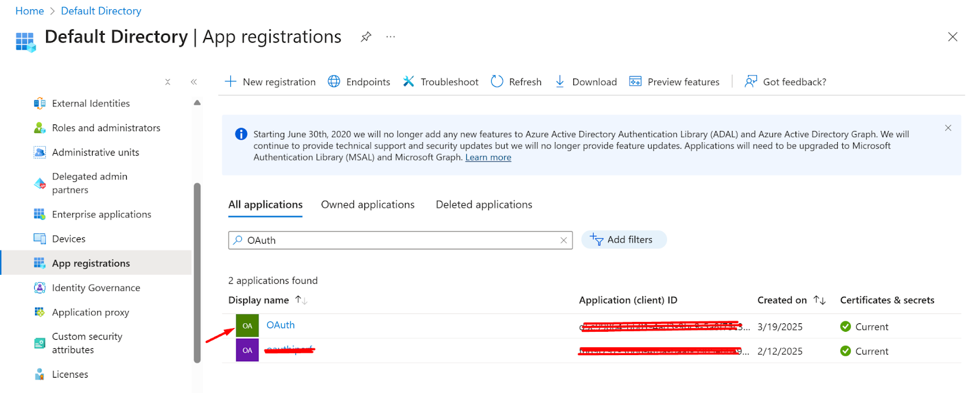Screen dimensions: 980x393
Task: Click the Devices sidebar icon
Action: tap(40, 239)
